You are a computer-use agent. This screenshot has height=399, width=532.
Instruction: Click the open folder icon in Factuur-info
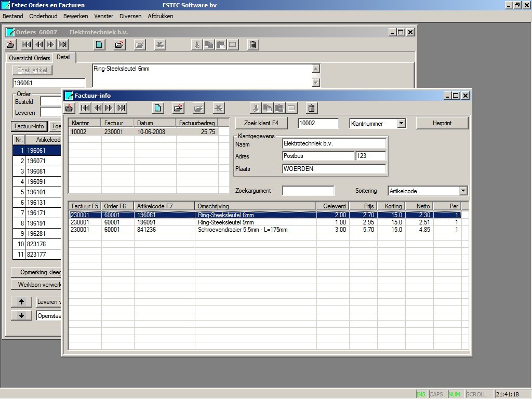coord(178,108)
